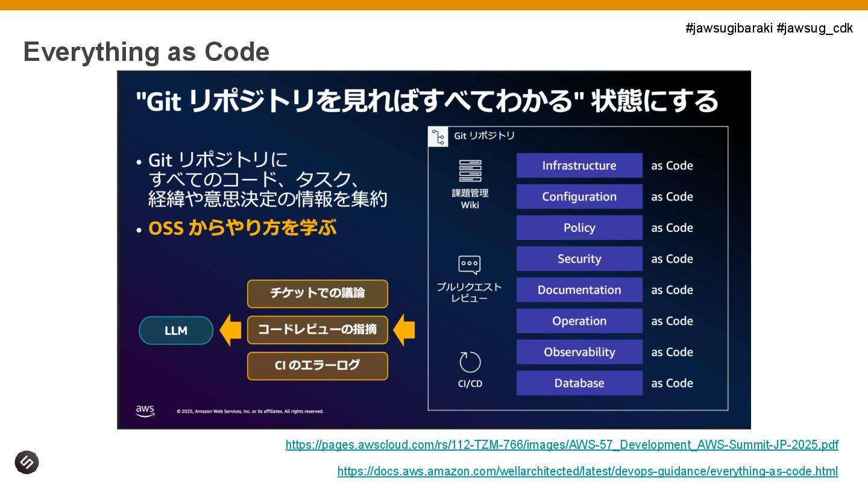Click the issue management Wiki server icon
Viewport: 868px width, 488px height.
point(470,171)
